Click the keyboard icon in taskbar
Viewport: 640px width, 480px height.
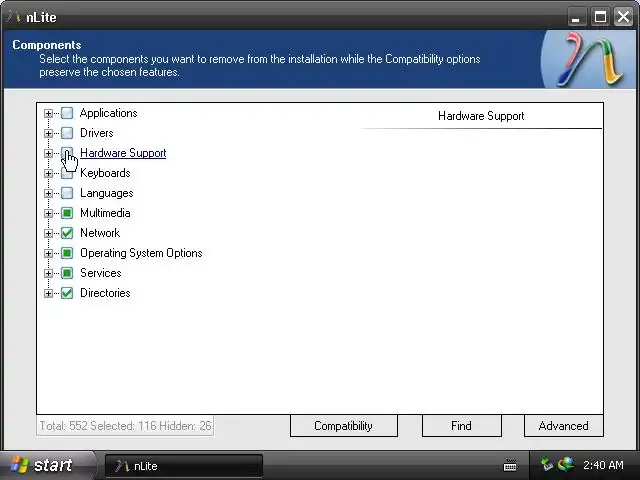coord(510,465)
